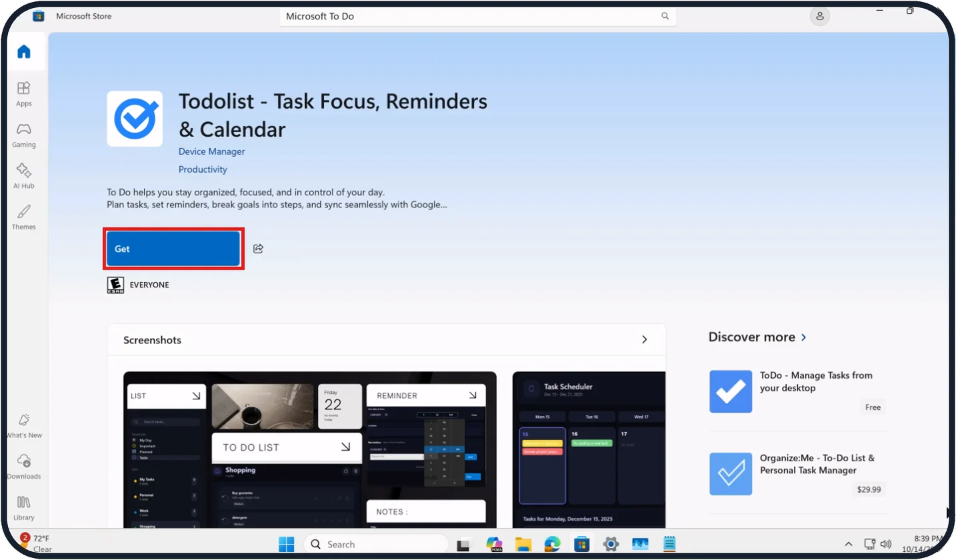Open the Apps section in the sidebar
956x560 pixels.
click(24, 94)
